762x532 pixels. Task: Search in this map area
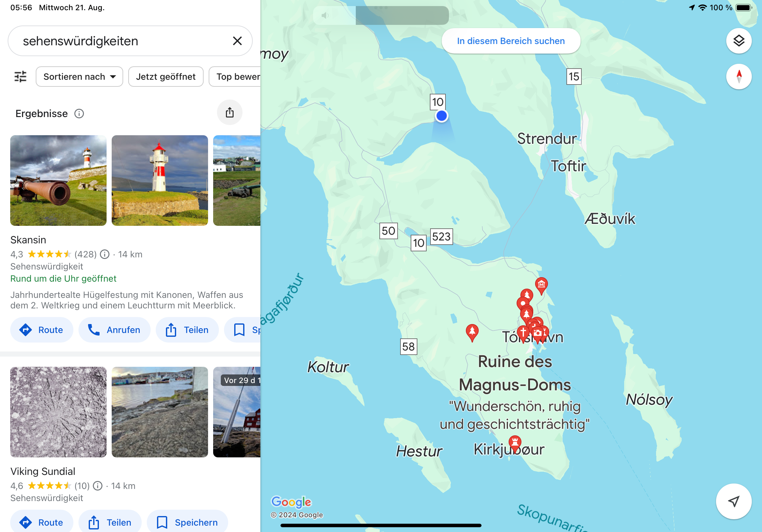pos(511,41)
